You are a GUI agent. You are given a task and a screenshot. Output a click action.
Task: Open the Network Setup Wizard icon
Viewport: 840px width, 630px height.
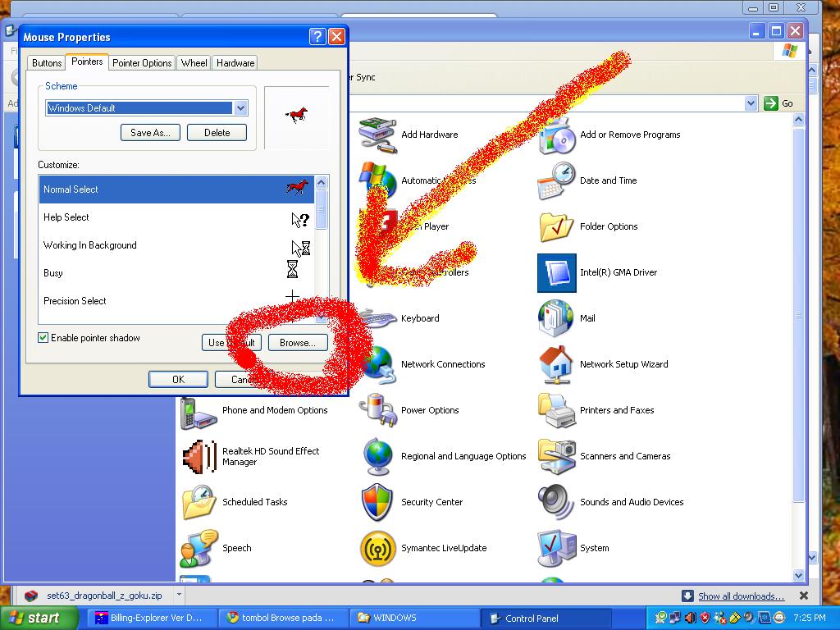(x=557, y=365)
